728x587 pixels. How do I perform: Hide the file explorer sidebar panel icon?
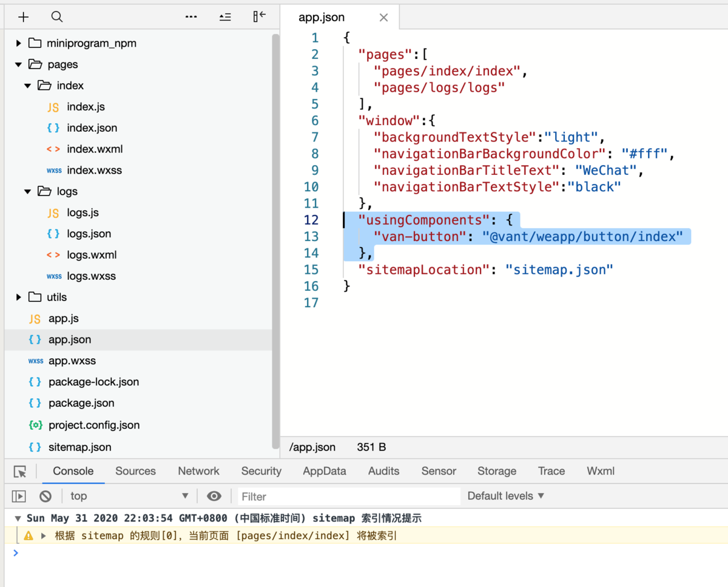coord(259,17)
